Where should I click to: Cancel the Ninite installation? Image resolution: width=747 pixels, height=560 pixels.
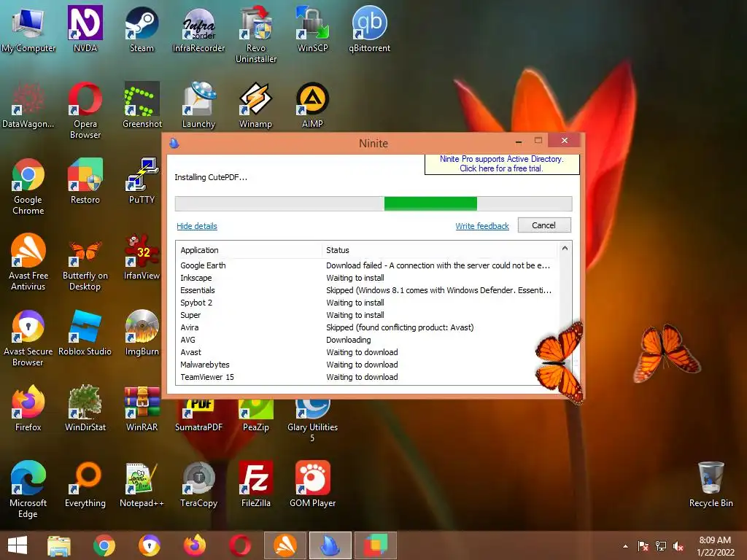click(x=544, y=225)
